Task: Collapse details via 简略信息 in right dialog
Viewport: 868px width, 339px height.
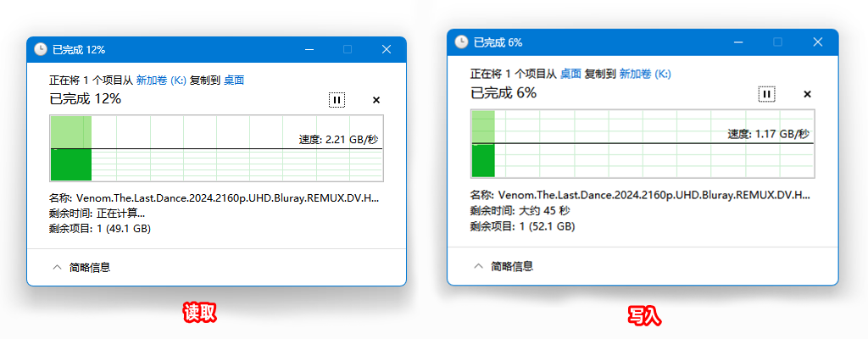Action: point(504,266)
